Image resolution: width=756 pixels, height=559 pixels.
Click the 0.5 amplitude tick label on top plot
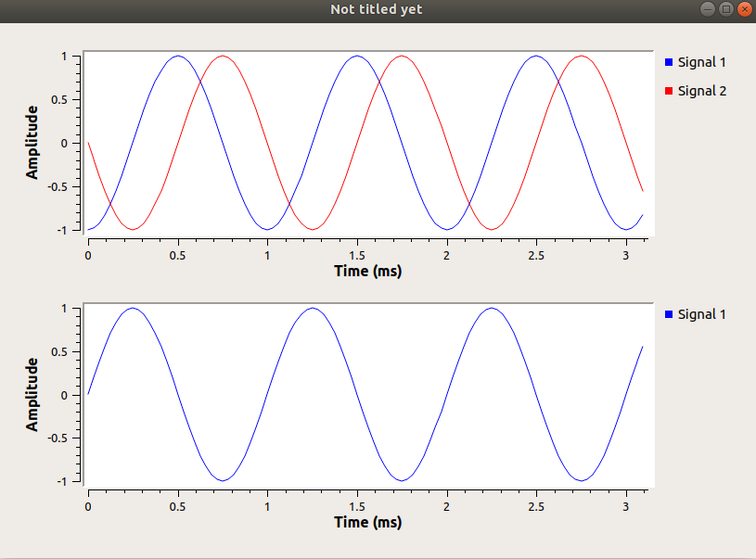click(x=59, y=100)
